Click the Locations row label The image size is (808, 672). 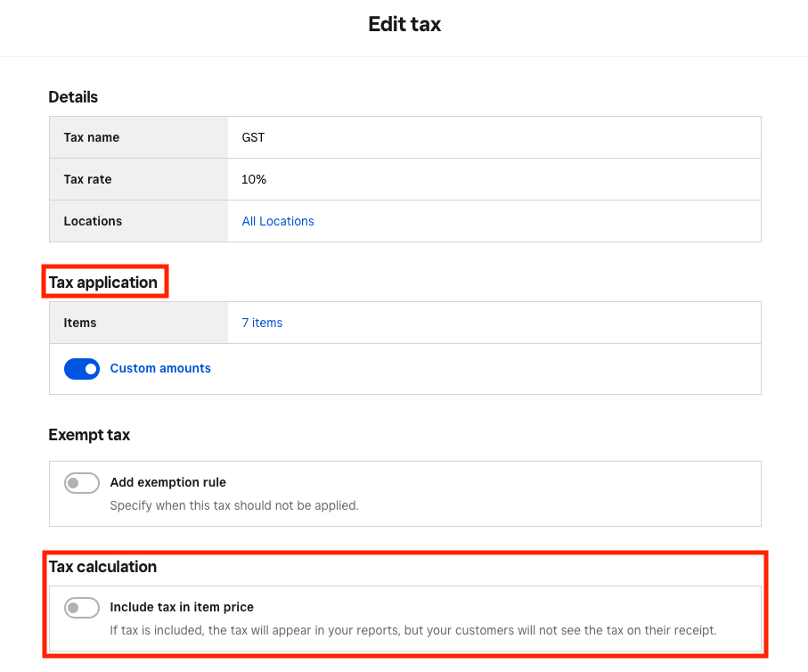pos(93,221)
